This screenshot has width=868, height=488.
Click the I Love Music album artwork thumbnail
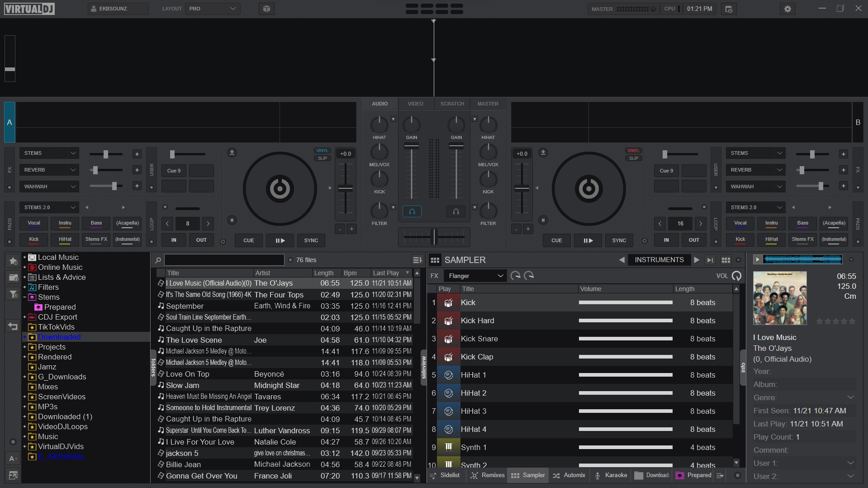(x=779, y=298)
